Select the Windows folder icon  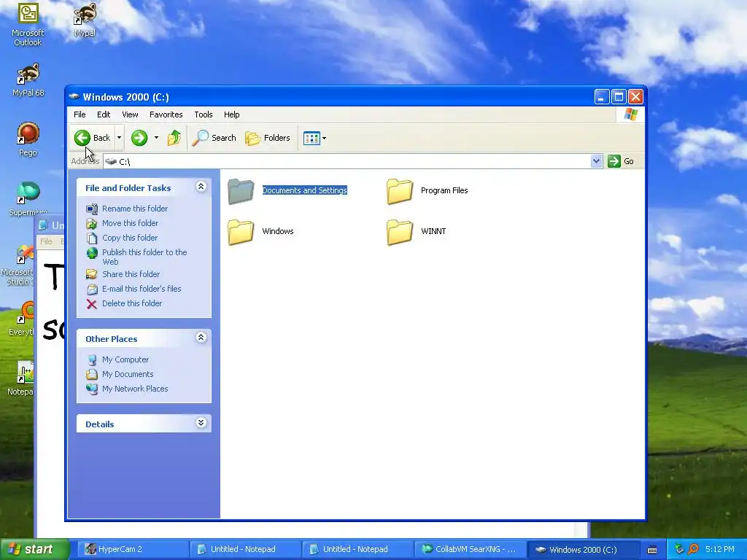coord(241,232)
